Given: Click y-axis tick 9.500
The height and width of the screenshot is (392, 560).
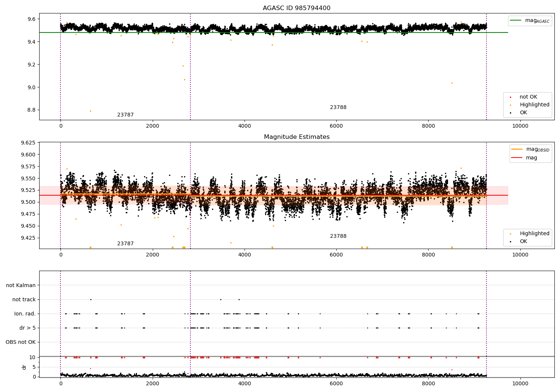Looking at the screenshot, I should [28, 202].
